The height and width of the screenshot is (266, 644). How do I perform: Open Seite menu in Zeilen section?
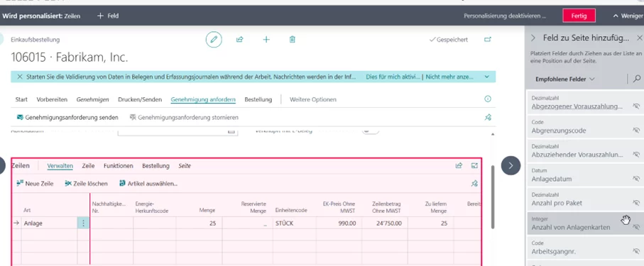185,166
